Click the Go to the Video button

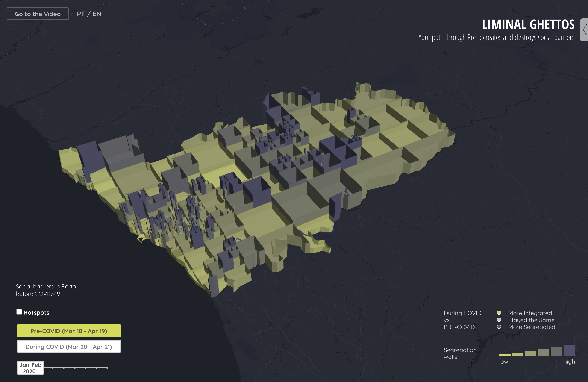click(38, 14)
